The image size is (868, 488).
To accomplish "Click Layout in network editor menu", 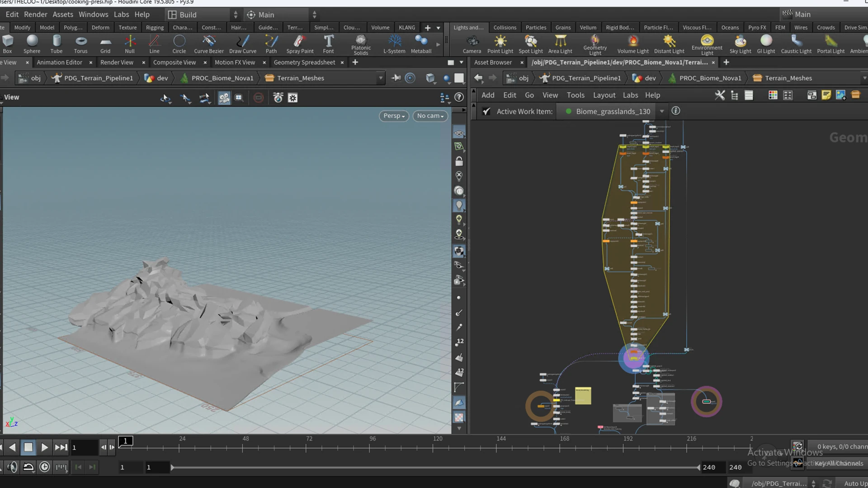I will click(604, 95).
